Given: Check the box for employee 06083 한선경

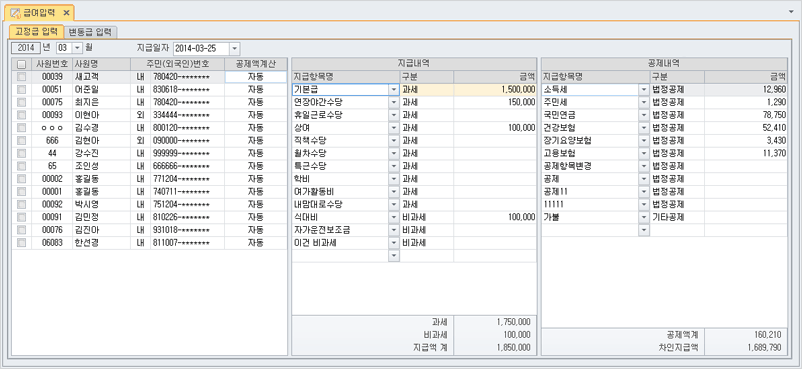Looking at the screenshot, I should (x=21, y=243).
